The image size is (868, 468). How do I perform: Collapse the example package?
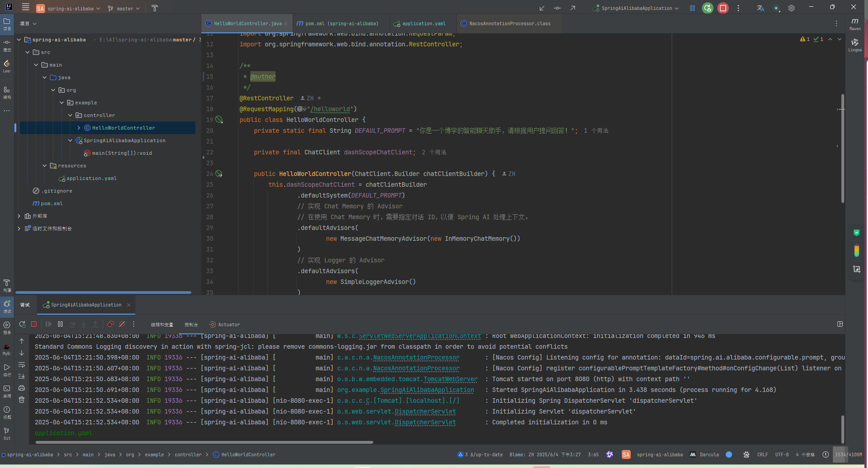pyautogui.click(x=62, y=103)
